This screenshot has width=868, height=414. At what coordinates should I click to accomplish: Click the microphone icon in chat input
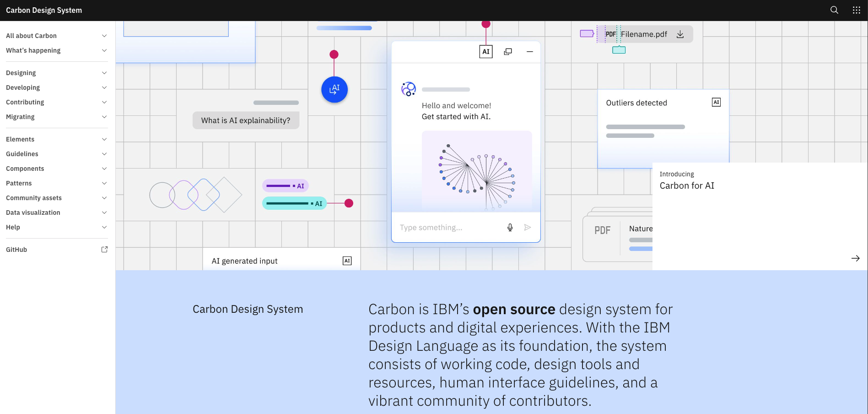click(x=510, y=228)
